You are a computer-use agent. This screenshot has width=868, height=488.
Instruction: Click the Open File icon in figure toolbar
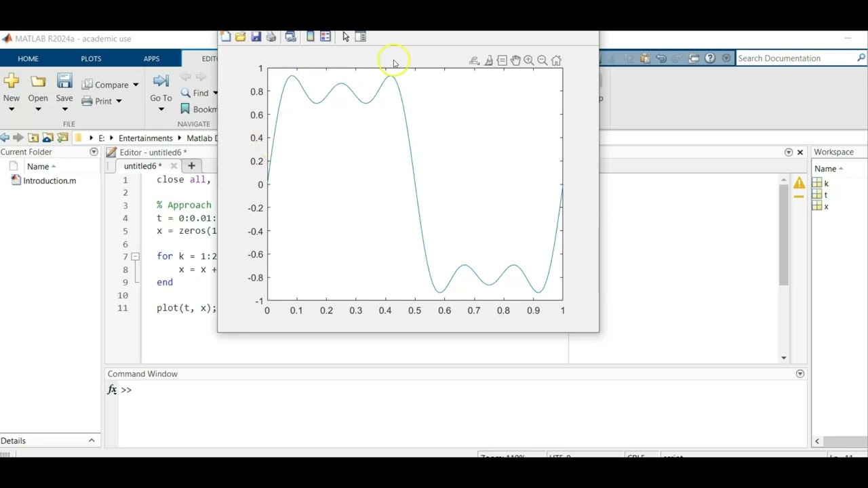[x=240, y=37]
